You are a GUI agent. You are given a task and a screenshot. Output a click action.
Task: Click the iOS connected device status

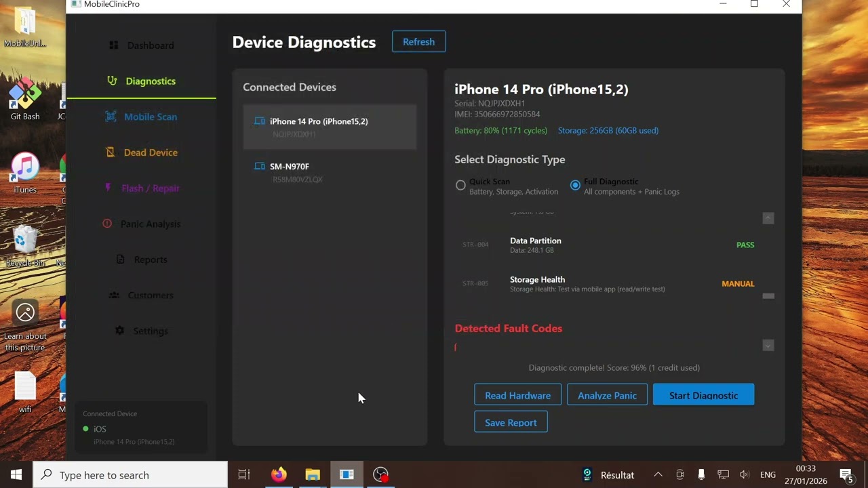pos(100,428)
